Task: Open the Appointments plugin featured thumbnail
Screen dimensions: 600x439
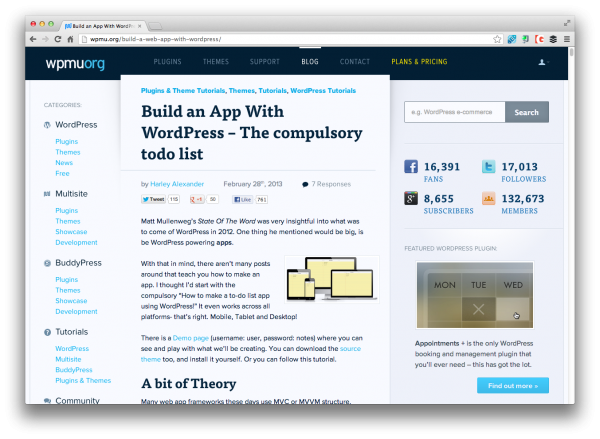Action: point(475,295)
